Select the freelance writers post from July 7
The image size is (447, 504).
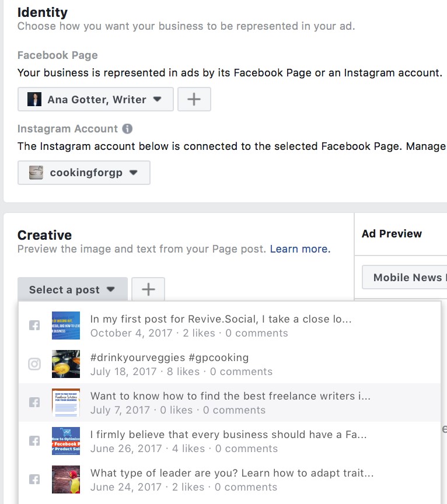(x=230, y=402)
